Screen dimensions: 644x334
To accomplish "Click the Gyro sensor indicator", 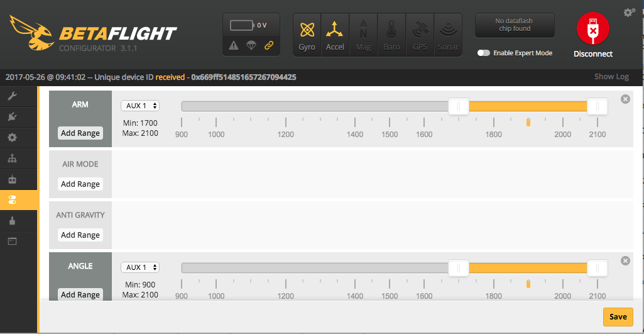I will [x=307, y=35].
